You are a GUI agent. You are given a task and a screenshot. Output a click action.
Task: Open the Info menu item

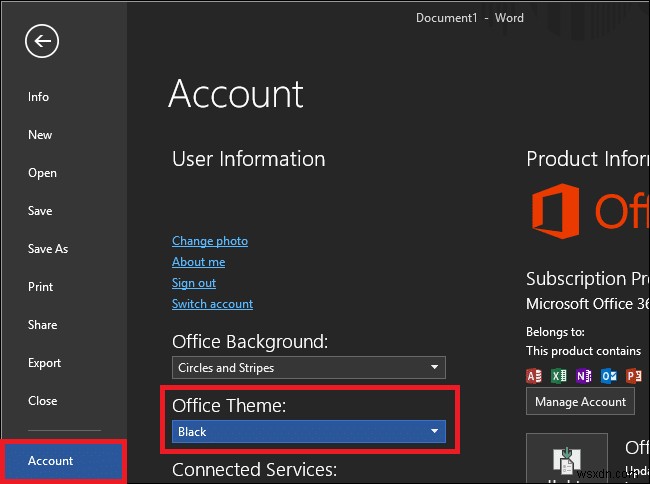click(38, 97)
